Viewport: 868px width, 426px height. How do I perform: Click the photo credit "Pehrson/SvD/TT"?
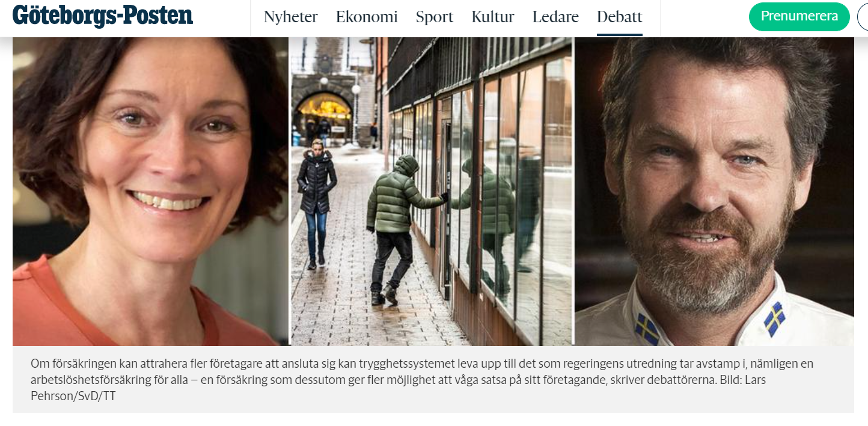(x=73, y=396)
